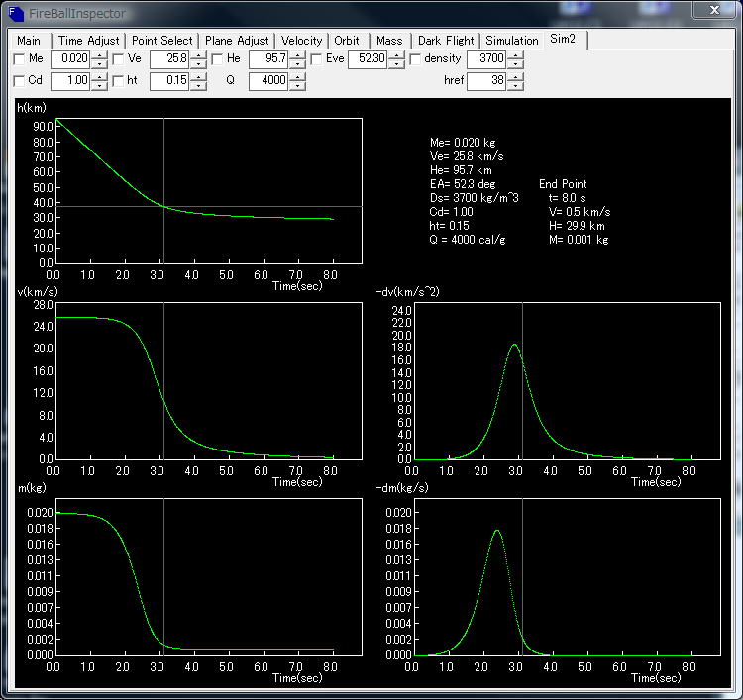Open the Dark Flight tab
The height and width of the screenshot is (700, 743).
(x=445, y=41)
